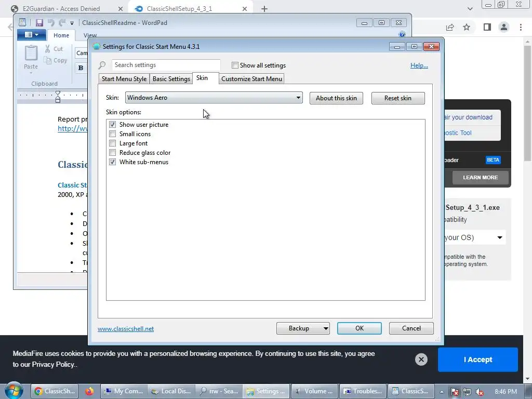Click the Reset skin button
This screenshot has width=532, height=399.
point(397,98)
